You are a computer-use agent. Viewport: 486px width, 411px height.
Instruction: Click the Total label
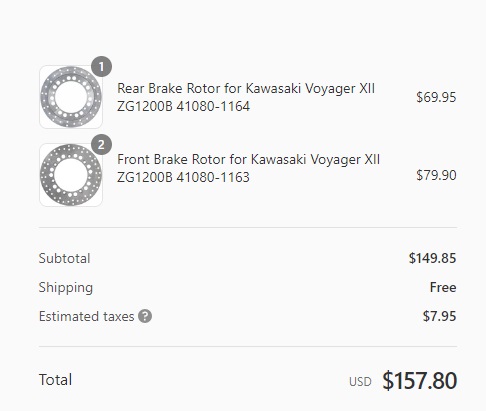click(55, 380)
